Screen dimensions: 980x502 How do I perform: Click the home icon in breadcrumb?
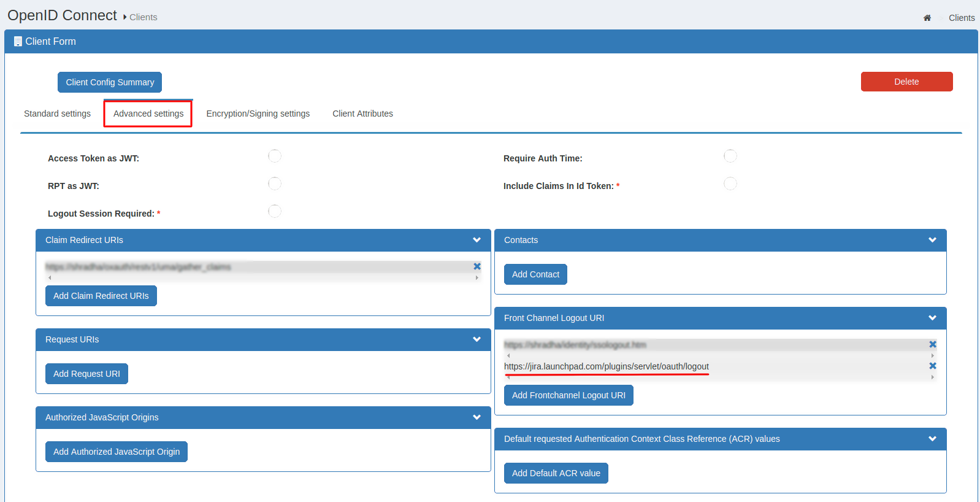(x=927, y=18)
